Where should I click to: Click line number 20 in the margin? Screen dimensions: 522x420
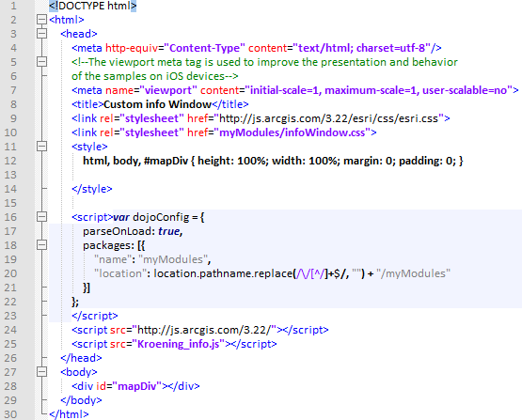pos(10,273)
